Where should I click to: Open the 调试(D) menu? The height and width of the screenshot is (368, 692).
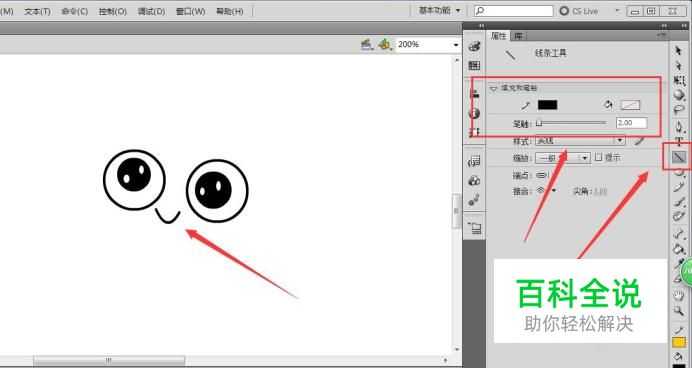point(151,11)
